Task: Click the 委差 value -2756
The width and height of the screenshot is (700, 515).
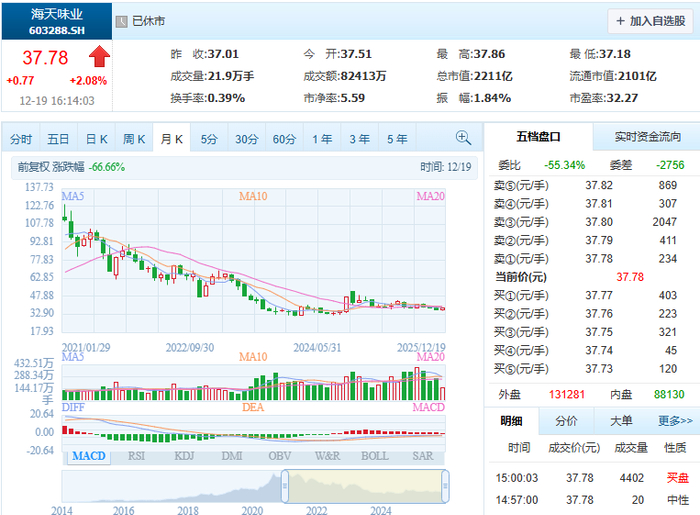Action: [670, 166]
